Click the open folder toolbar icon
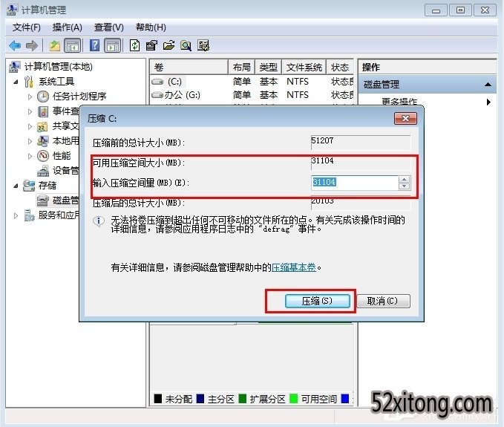 point(168,45)
